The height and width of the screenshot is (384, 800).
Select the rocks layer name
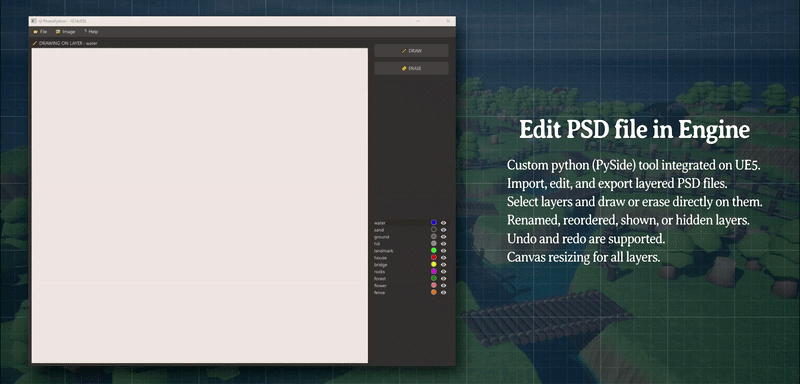[380, 272]
